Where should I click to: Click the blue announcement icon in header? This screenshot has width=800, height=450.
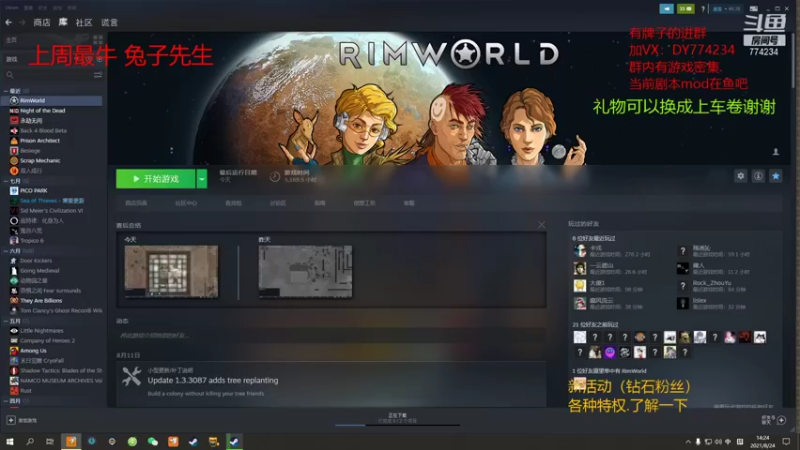coord(666,9)
